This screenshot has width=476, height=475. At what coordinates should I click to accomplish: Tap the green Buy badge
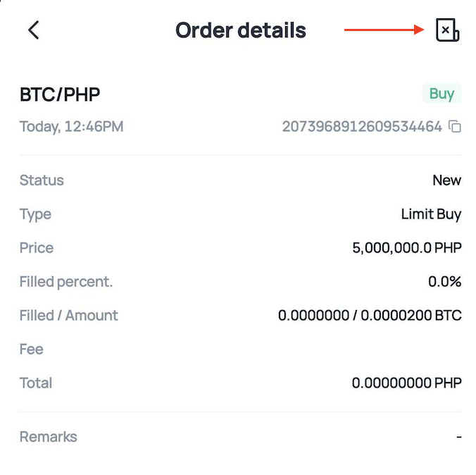pyautogui.click(x=441, y=94)
